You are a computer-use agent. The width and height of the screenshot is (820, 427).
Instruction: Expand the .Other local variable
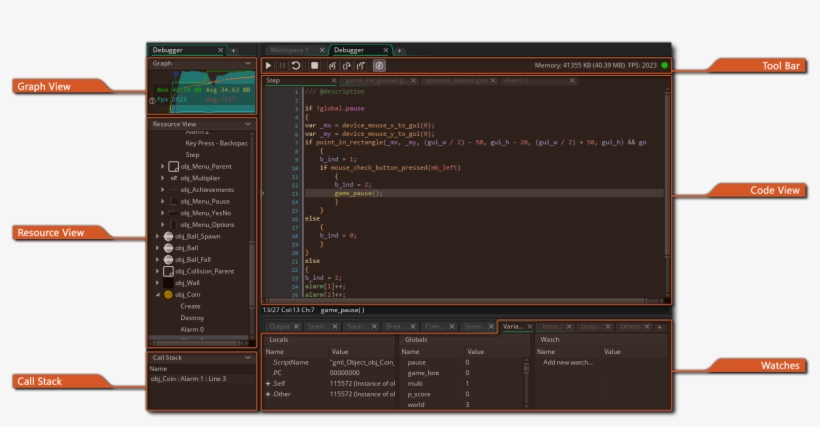pyautogui.click(x=268, y=394)
